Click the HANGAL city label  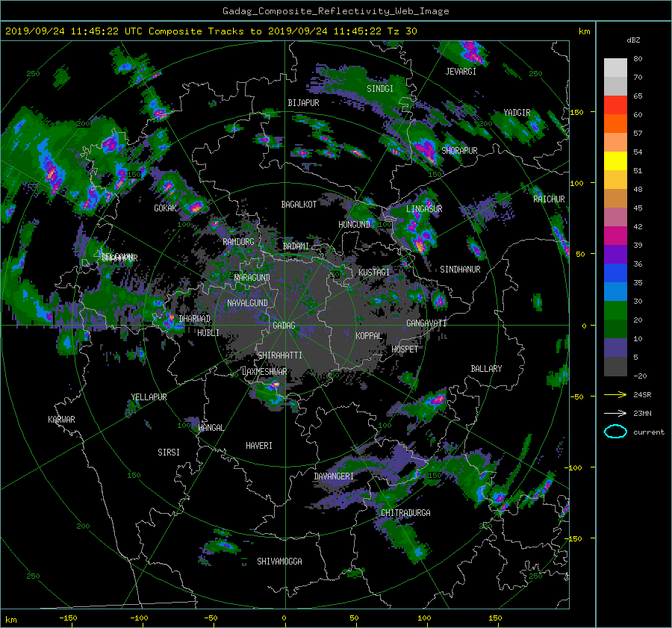tap(211, 428)
